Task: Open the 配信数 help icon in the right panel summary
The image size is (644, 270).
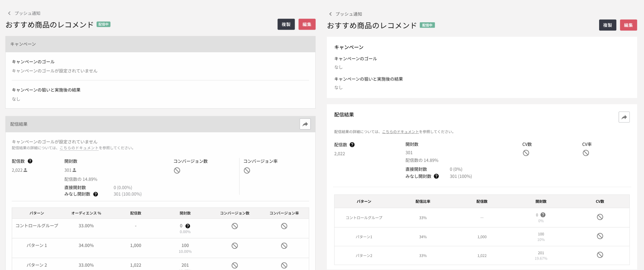Action: click(352, 145)
